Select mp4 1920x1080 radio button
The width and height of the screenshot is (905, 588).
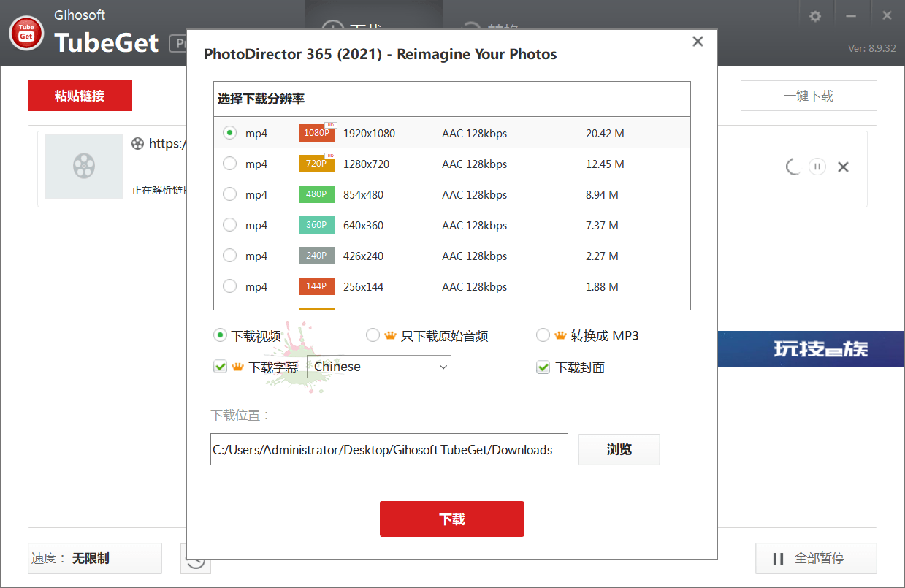(x=229, y=133)
